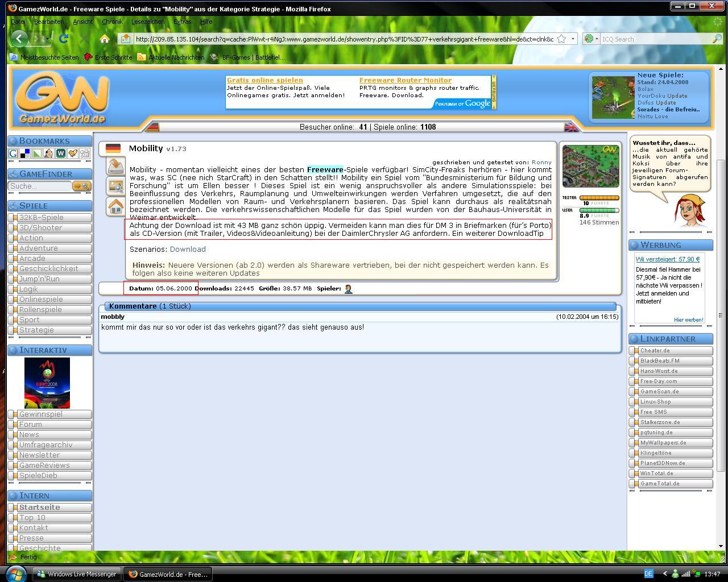Click the green W bookmark icon

tap(61, 153)
